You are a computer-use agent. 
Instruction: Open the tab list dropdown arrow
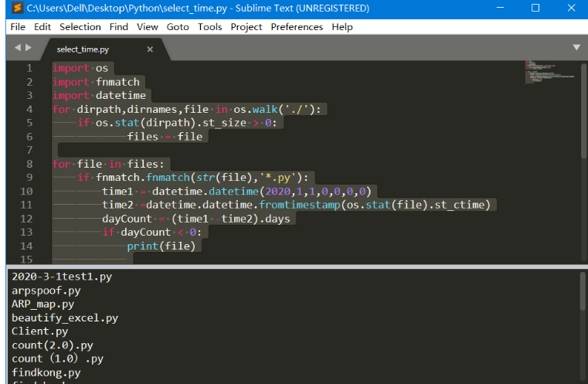click(x=576, y=47)
